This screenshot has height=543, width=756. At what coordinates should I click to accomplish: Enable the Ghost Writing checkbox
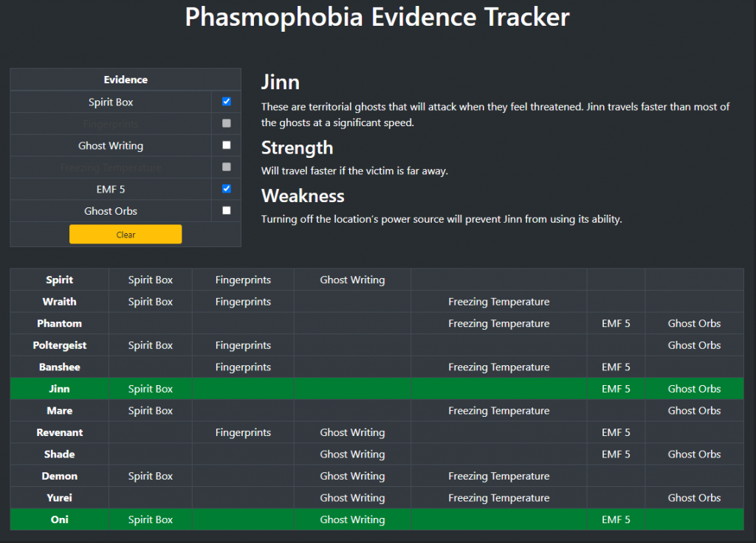pos(226,145)
